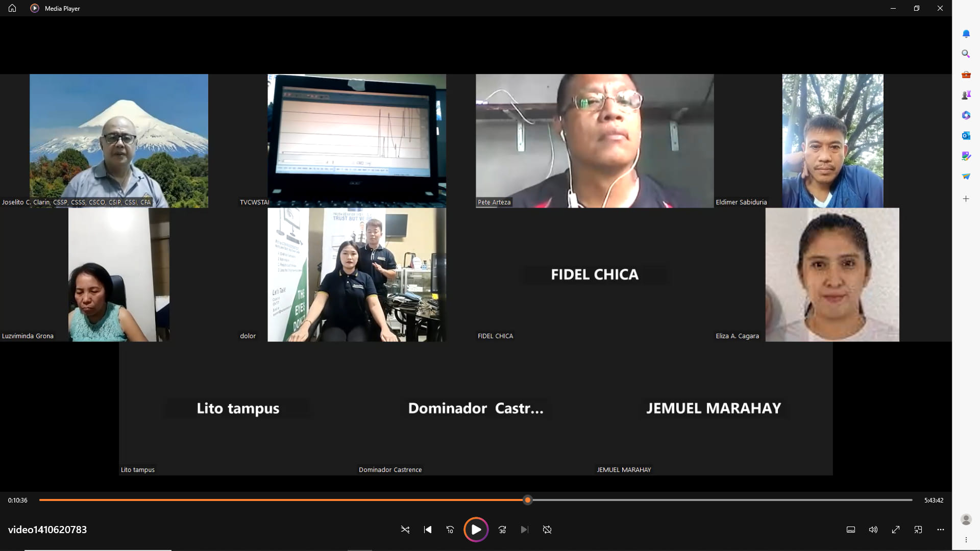Click the Dominador Castrence caption label

(390, 469)
